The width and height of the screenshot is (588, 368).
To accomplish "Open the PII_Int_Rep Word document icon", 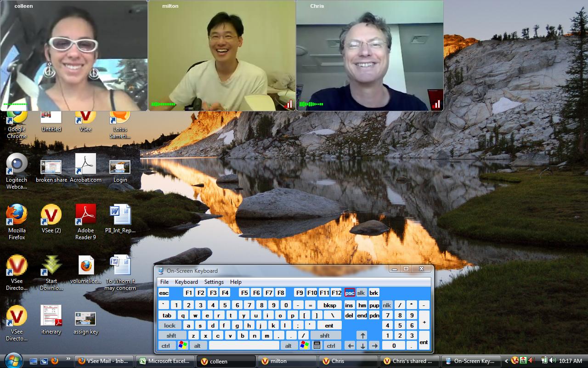I will tap(120, 216).
